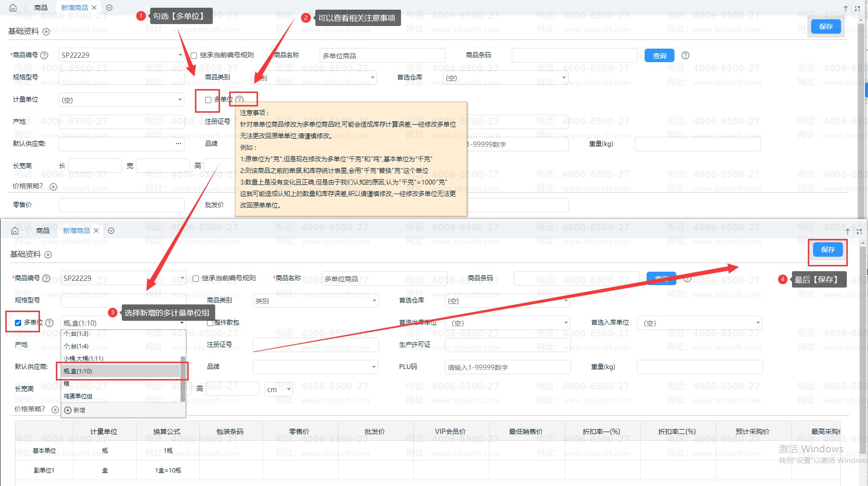
Task: Click the plus icon next to 新增 in dropdown
Action: [68, 410]
